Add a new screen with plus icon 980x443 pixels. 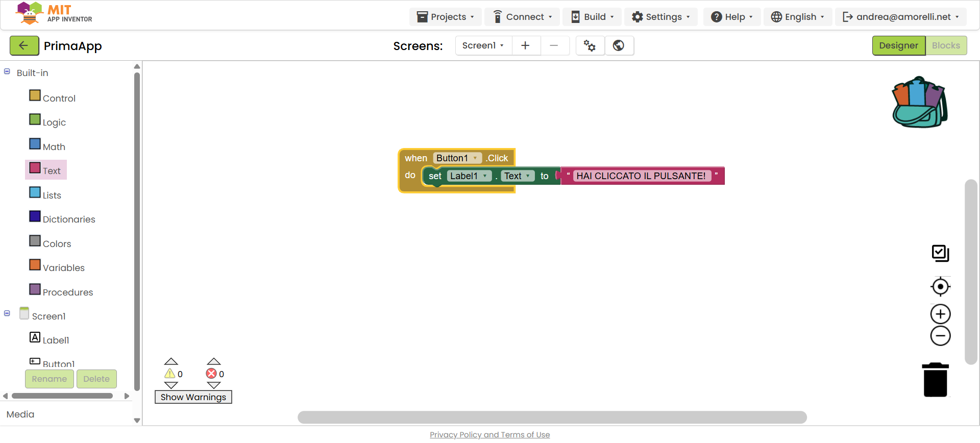[x=525, y=46]
